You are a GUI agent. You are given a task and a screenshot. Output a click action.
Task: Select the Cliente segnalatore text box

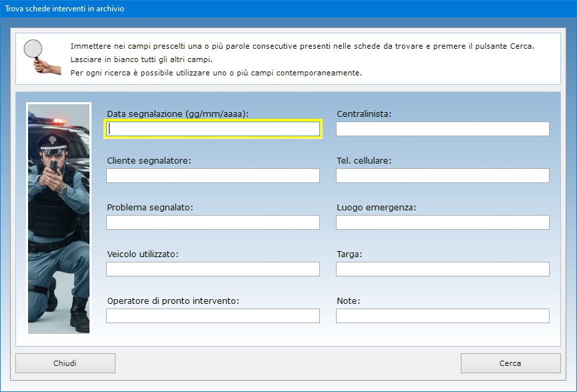[213, 176]
